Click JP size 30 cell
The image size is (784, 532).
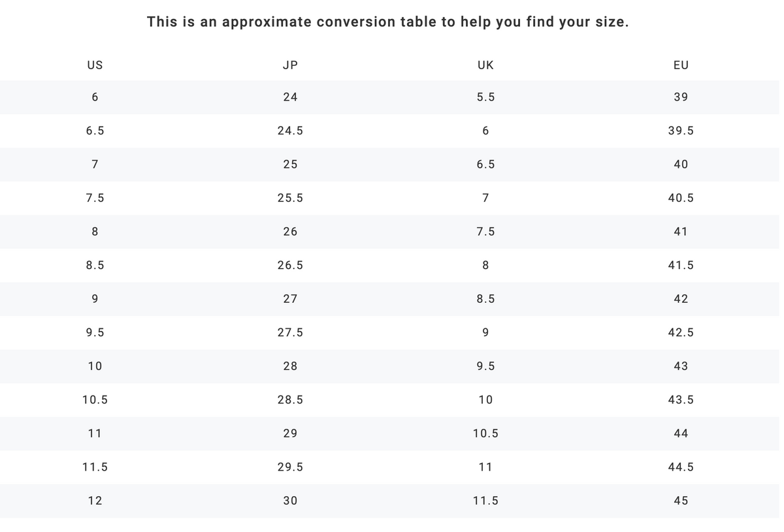pos(290,501)
